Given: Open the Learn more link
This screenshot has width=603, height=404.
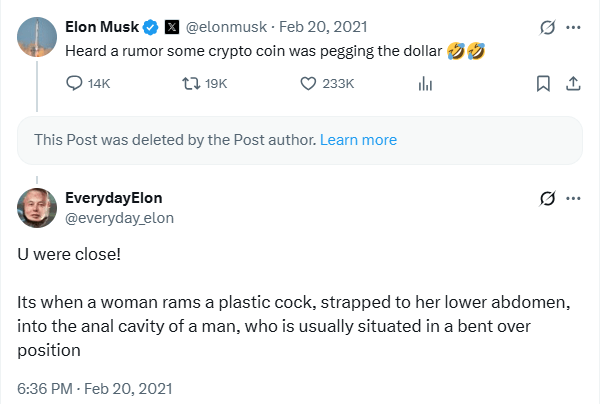Looking at the screenshot, I should [x=358, y=140].
